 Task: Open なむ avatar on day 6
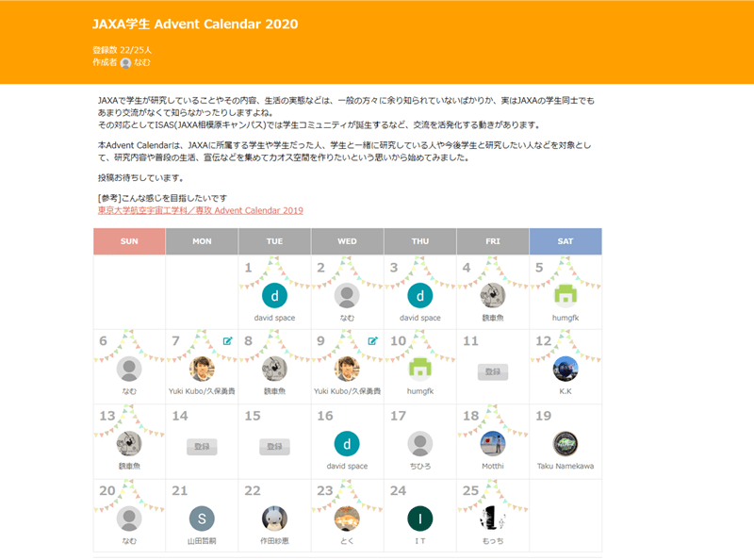point(129,369)
